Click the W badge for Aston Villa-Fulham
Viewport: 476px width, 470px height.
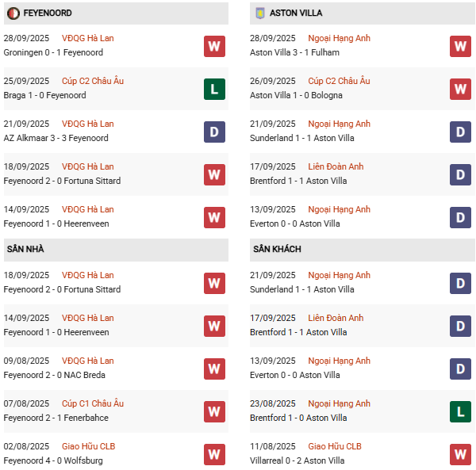click(x=460, y=46)
